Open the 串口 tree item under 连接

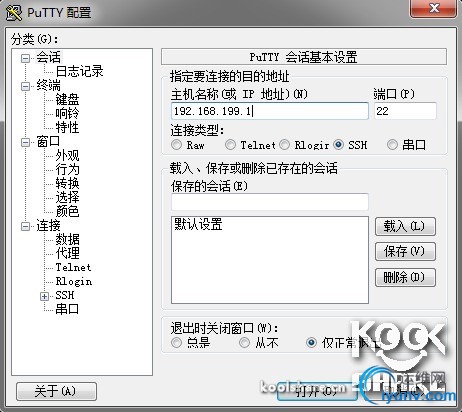point(67,309)
